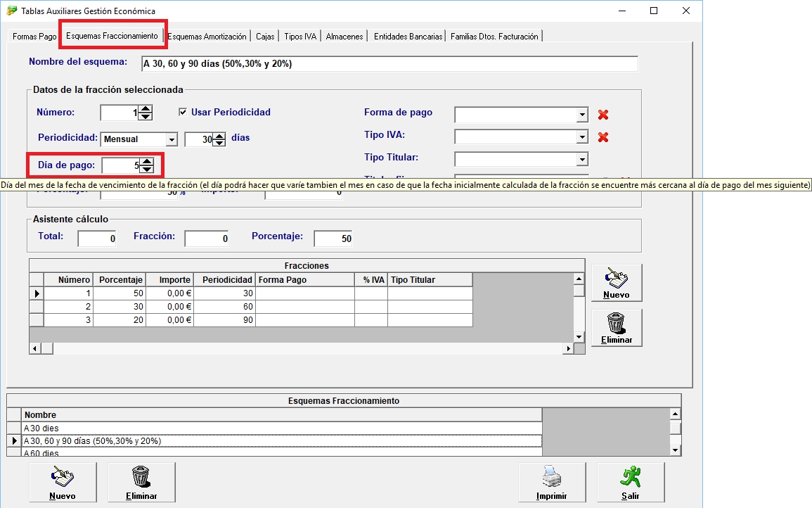Add a new fraction with Nuevo beside Fracciones

tap(617, 283)
